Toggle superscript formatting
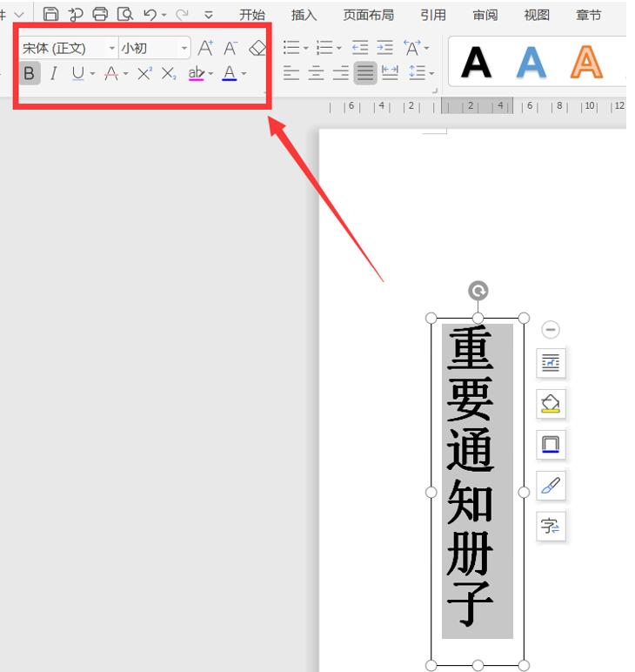 click(x=144, y=73)
